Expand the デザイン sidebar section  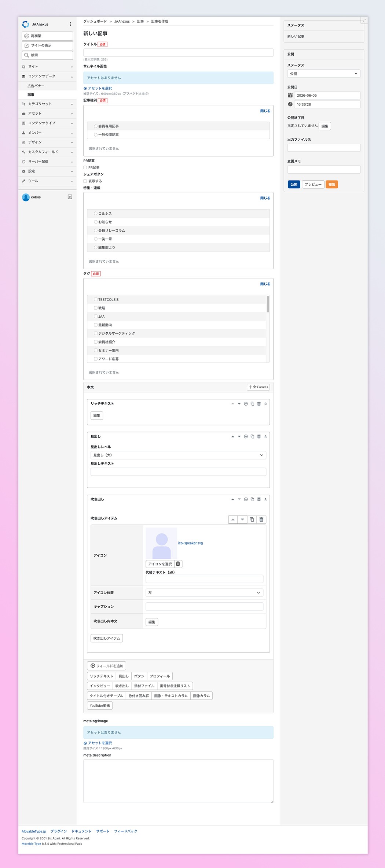click(48, 142)
